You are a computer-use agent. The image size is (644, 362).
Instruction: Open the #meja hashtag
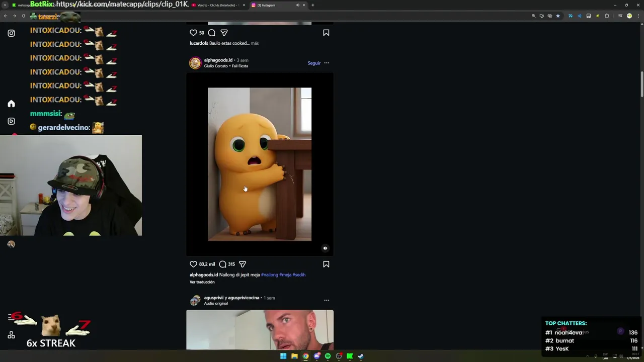(285, 275)
